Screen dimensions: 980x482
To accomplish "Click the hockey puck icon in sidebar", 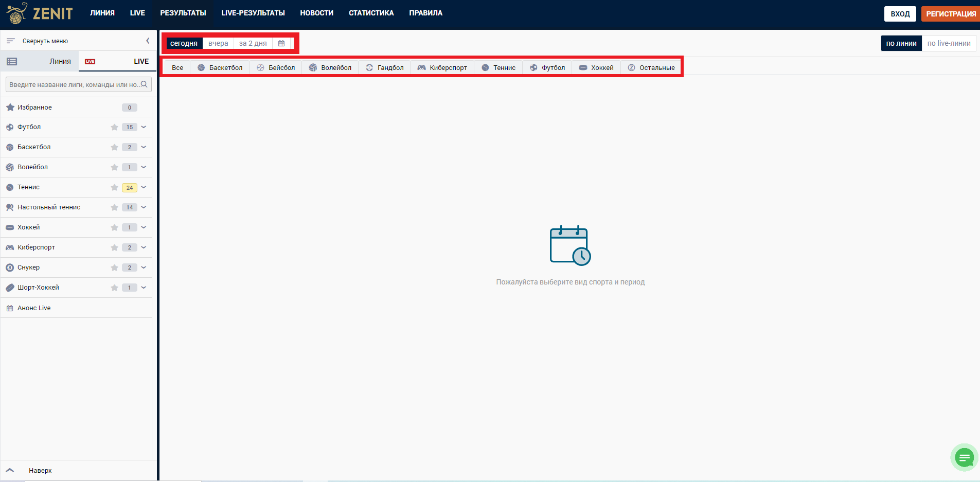I will coord(10,227).
